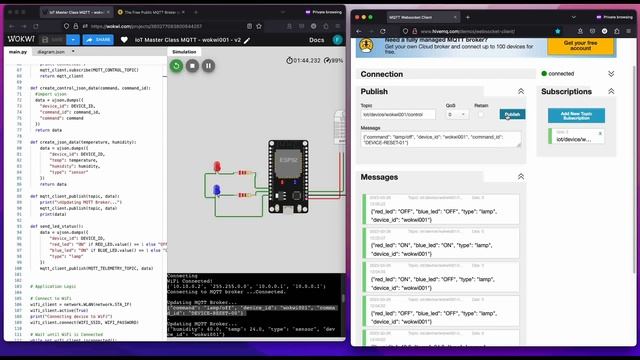This screenshot has width=640, height=360.
Task: Edit project title with the pencil icon
Action: (x=247, y=40)
